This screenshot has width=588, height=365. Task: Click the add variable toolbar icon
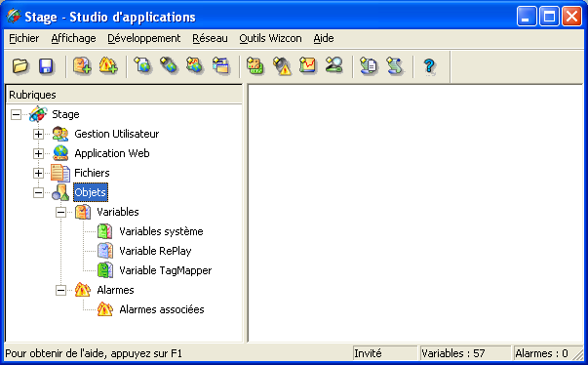[x=82, y=66]
